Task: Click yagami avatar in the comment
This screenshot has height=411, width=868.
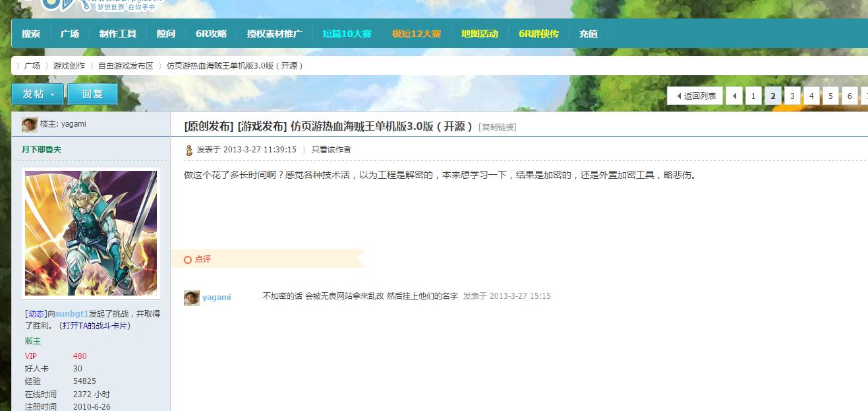Action: [x=192, y=298]
